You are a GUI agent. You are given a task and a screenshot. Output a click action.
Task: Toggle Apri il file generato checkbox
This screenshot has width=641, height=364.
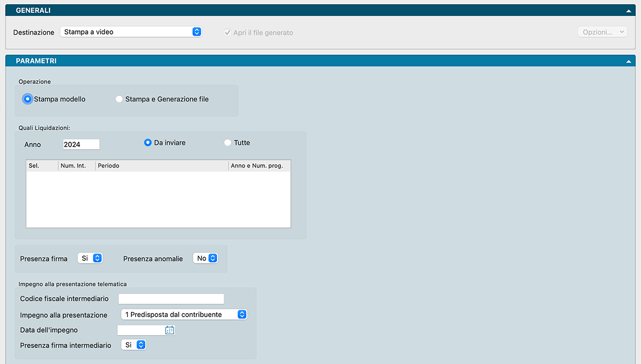[x=228, y=32]
